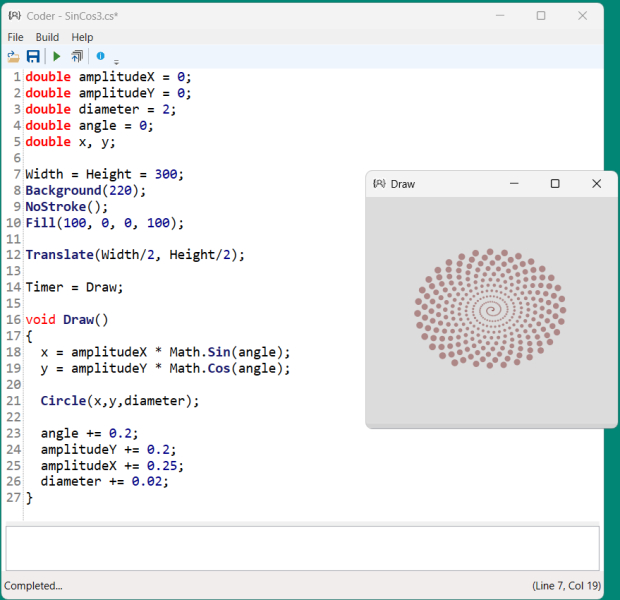620x600 pixels.
Task: Click the Coder app icon in title bar
Action: coord(14,16)
